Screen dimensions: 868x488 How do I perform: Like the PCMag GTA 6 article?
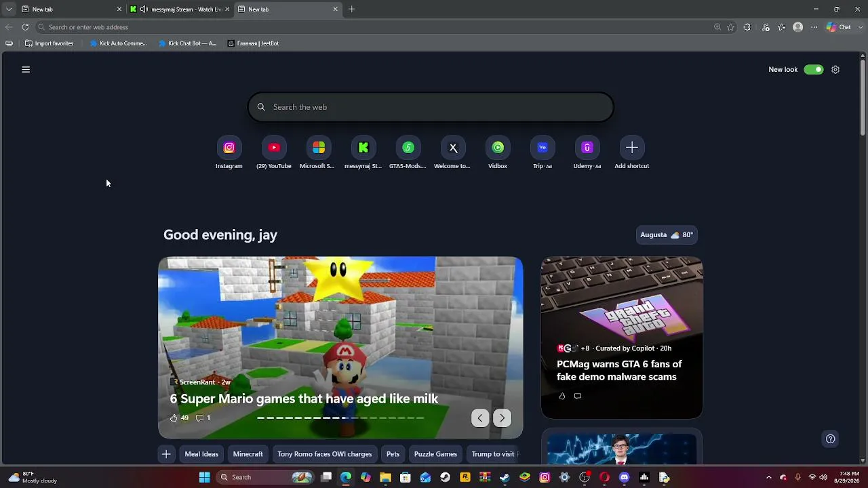pyautogui.click(x=561, y=396)
